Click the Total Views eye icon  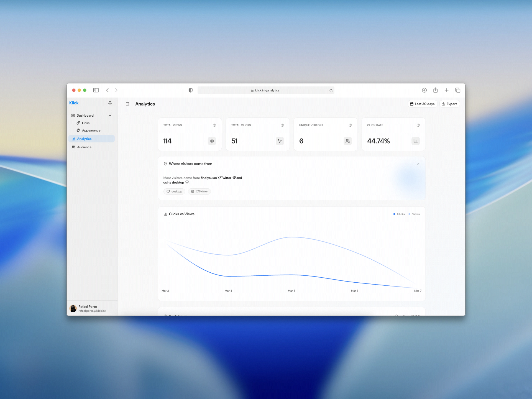(x=212, y=141)
